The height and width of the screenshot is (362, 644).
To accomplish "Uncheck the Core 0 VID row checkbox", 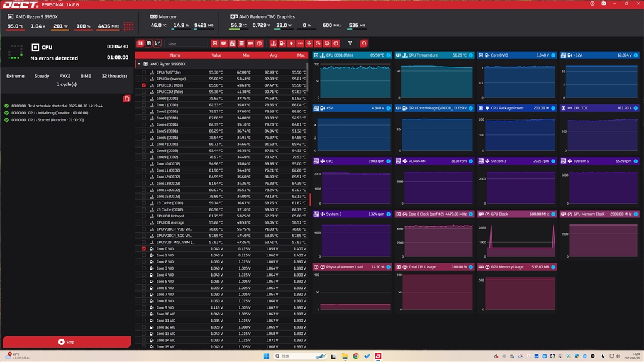I will click(144, 249).
